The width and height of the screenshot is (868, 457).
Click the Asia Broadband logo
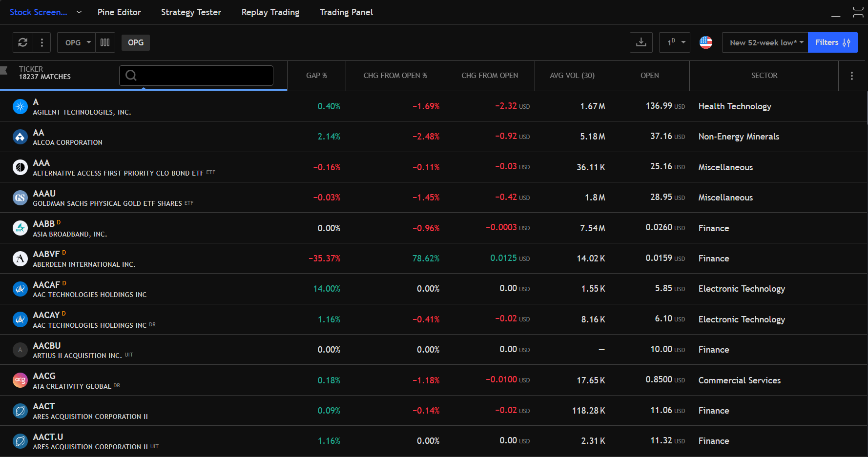(x=20, y=228)
